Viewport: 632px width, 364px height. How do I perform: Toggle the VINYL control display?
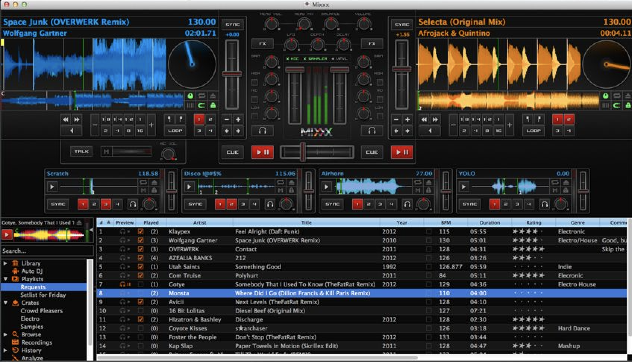pos(340,59)
